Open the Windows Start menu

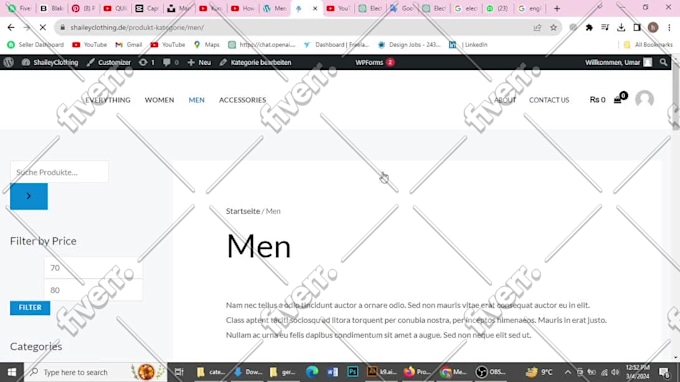click(12, 372)
